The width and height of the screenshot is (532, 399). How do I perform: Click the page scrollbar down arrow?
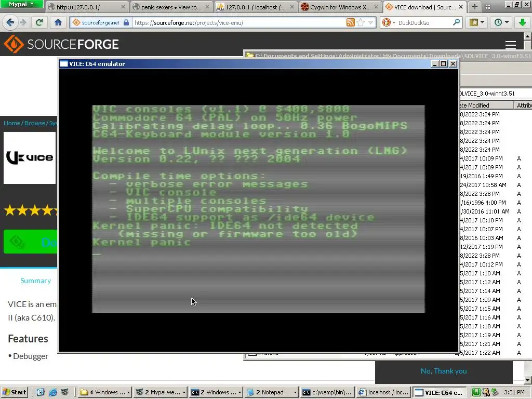coord(528,380)
